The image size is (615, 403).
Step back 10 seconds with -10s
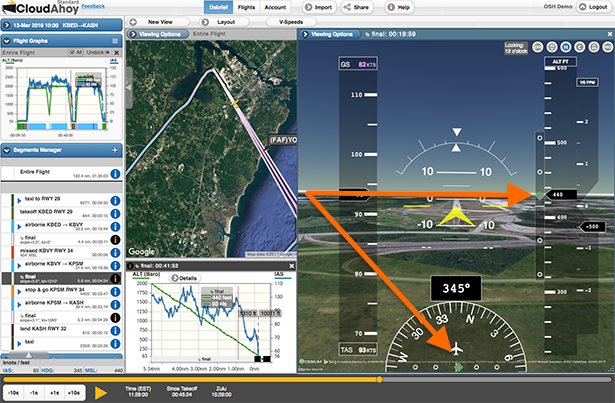click(14, 392)
